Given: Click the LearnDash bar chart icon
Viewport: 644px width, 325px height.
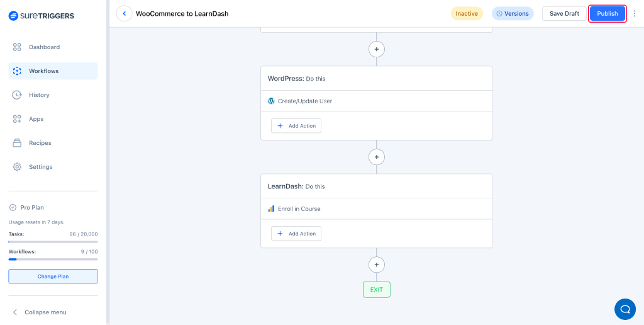Looking at the screenshot, I should coord(271,208).
